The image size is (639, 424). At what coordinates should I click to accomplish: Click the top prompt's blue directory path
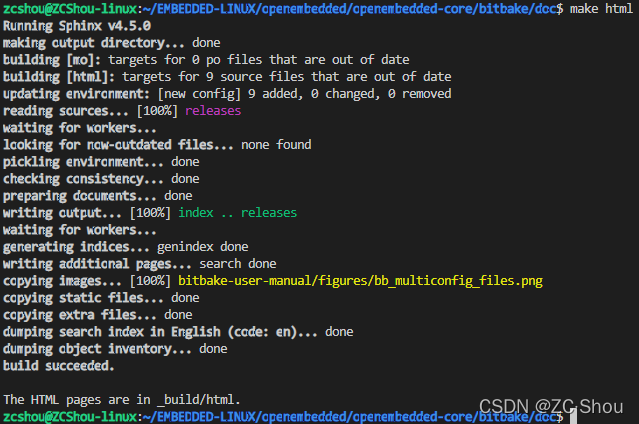350,9
